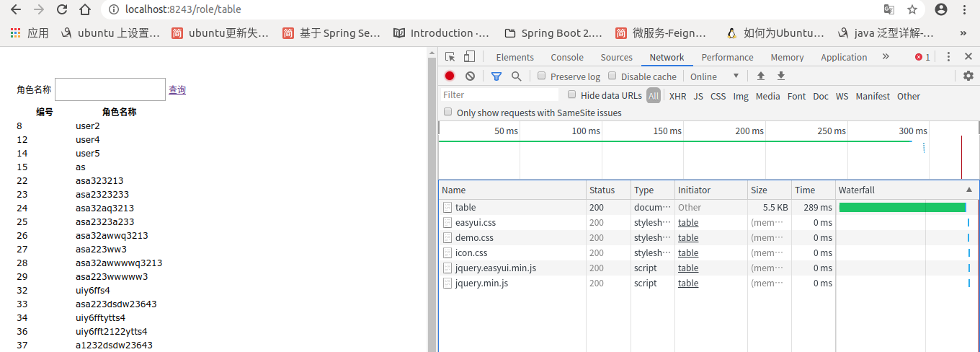Open the Chrome three-dot menu

966,9
